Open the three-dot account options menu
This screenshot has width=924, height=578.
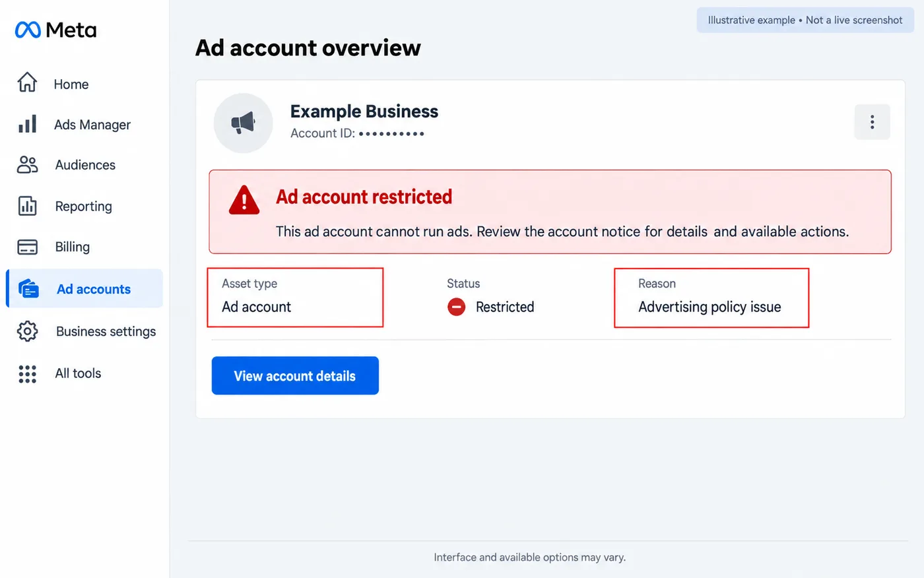click(x=872, y=122)
